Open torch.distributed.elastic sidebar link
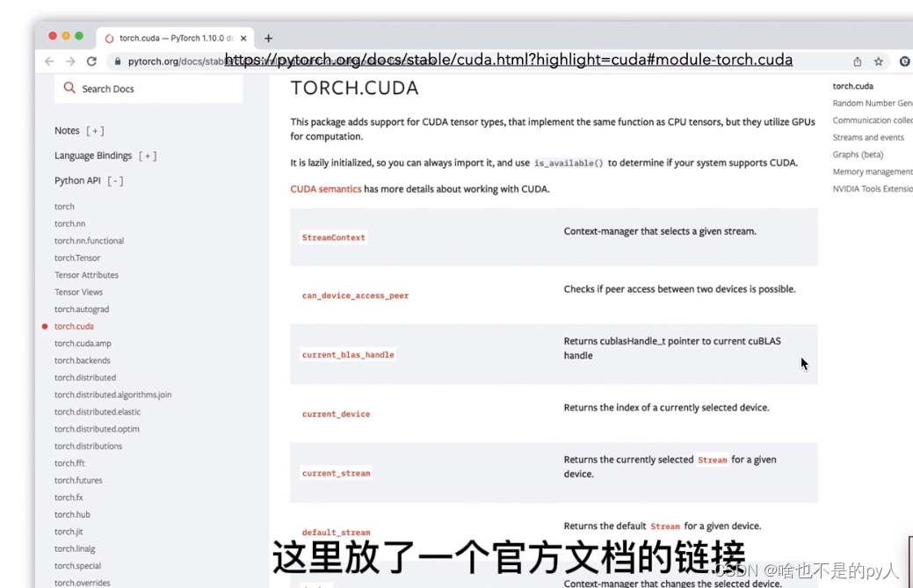The image size is (913, 588). click(x=98, y=411)
